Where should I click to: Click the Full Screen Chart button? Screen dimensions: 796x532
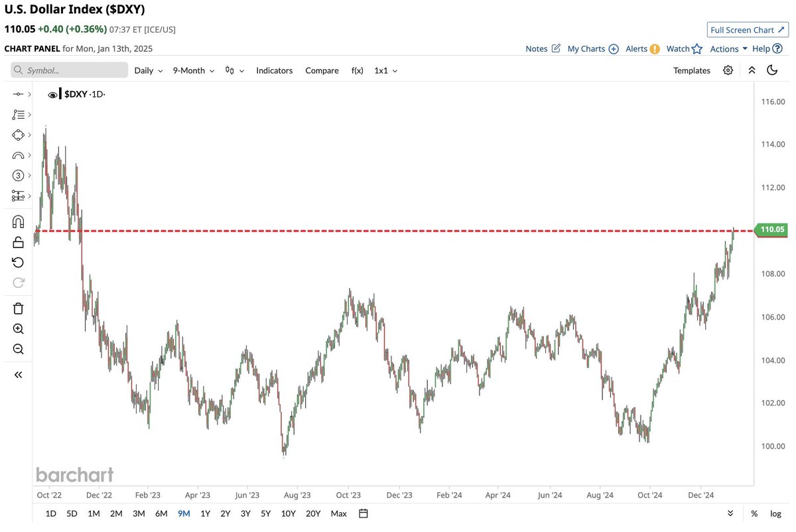tap(746, 30)
